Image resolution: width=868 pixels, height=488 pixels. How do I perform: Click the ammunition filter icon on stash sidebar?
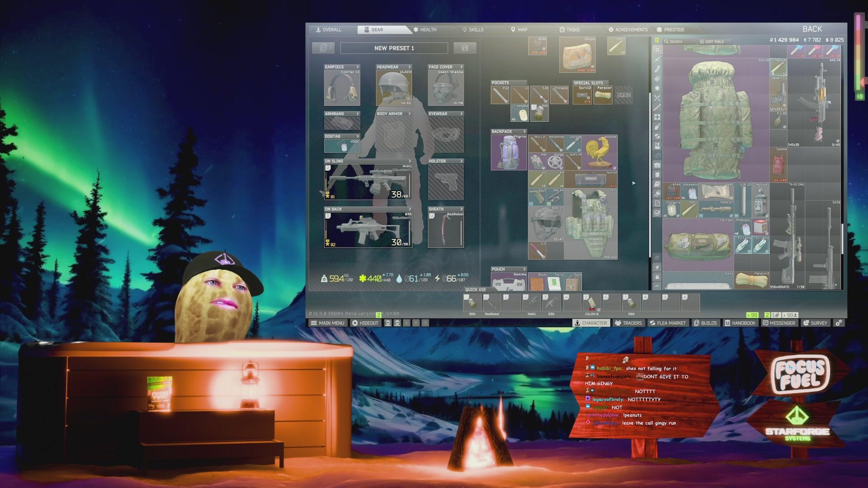click(x=658, y=78)
